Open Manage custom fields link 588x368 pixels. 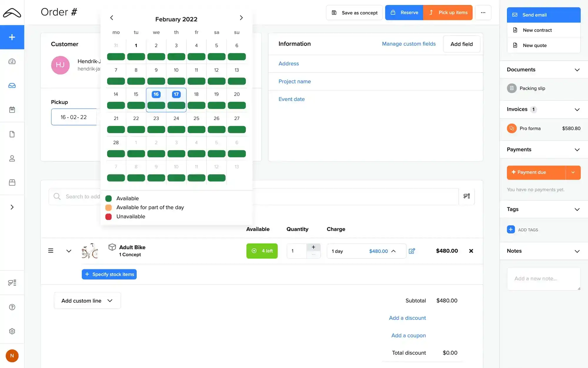point(409,44)
